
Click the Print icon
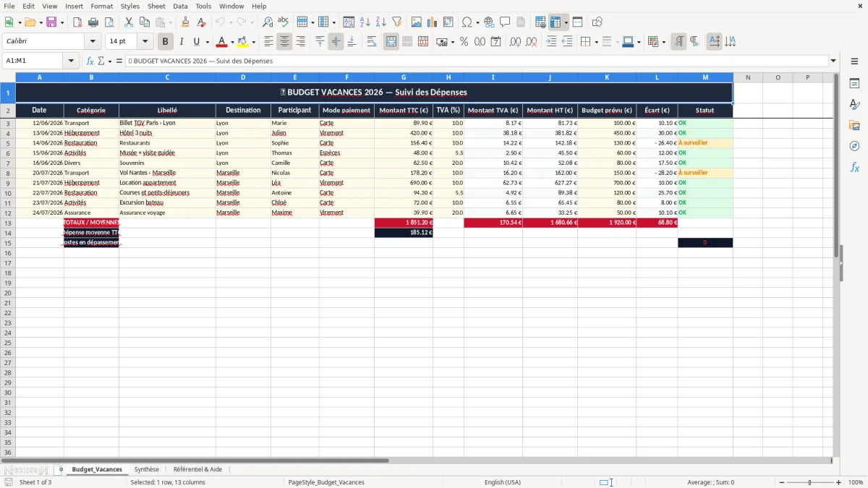click(93, 22)
